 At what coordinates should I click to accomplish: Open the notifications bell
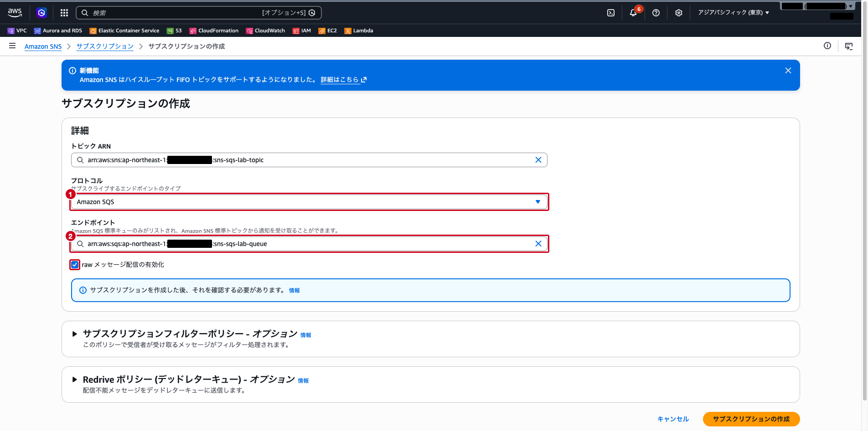[x=633, y=13]
